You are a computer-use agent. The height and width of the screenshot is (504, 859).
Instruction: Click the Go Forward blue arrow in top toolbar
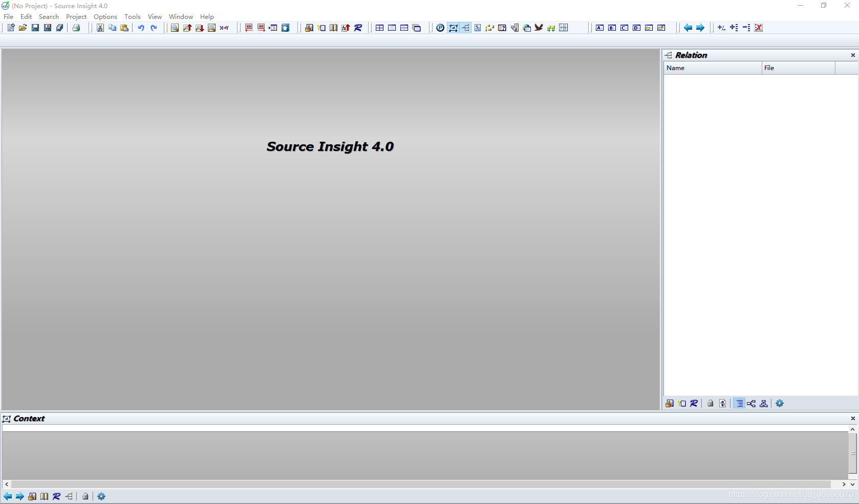pyautogui.click(x=700, y=28)
